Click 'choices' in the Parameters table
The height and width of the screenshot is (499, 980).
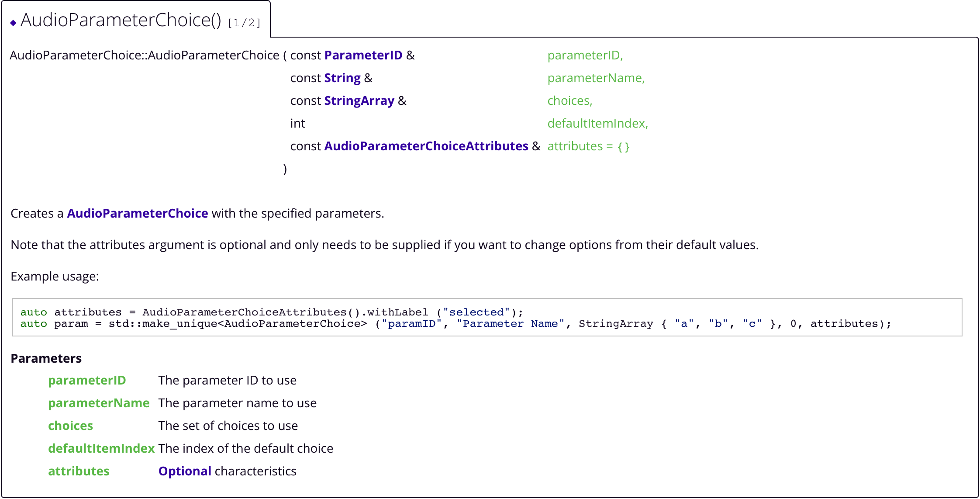pos(70,426)
